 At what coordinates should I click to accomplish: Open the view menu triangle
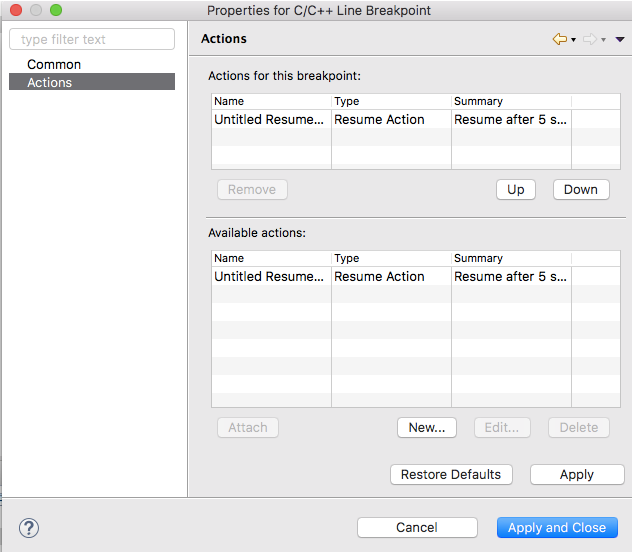pos(620,40)
